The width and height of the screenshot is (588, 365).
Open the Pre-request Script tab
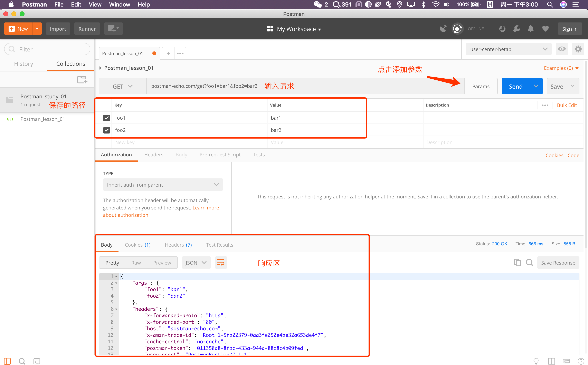coord(220,155)
